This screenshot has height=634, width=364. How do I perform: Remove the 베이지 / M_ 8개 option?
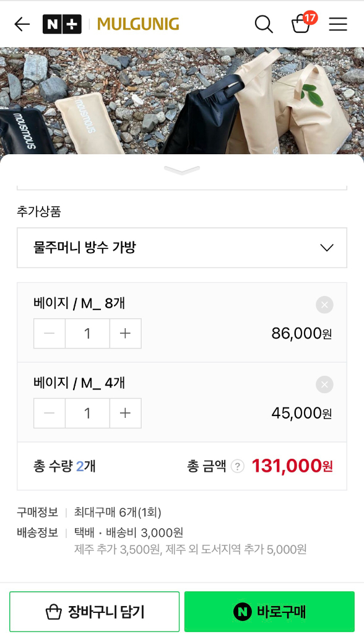pos(324,305)
